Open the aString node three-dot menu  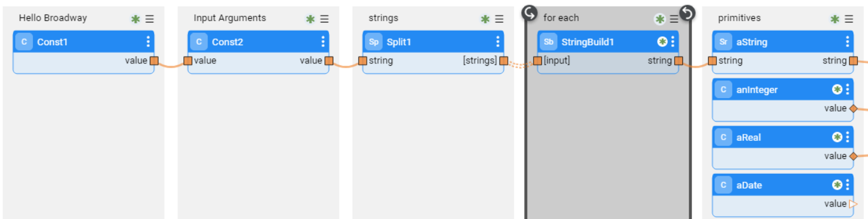(x=847, y=42)
